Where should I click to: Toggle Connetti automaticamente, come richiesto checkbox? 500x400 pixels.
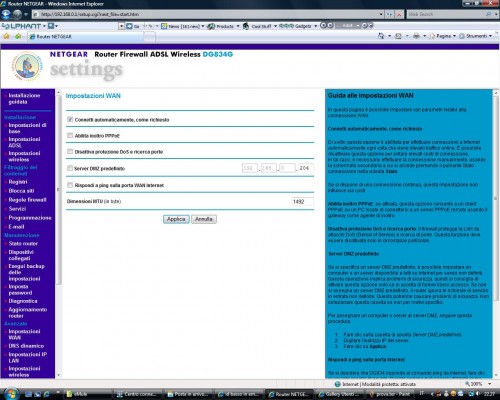click(x=70, y=119)
